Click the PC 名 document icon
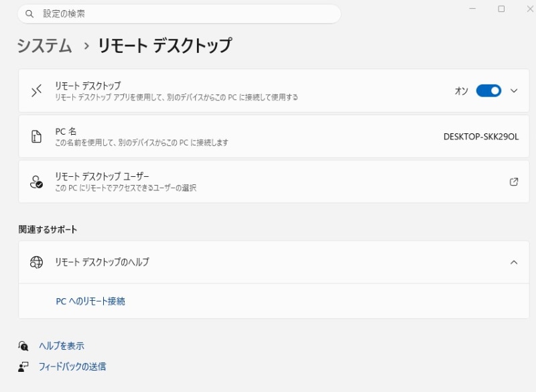The image size is (536, 392). click(x=36, y=137)
